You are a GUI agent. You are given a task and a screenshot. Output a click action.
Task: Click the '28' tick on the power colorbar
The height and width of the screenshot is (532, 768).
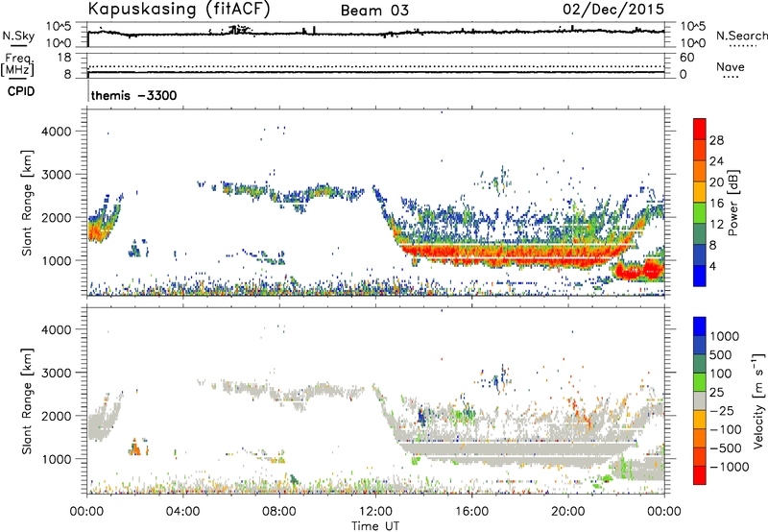click(716, 140)
